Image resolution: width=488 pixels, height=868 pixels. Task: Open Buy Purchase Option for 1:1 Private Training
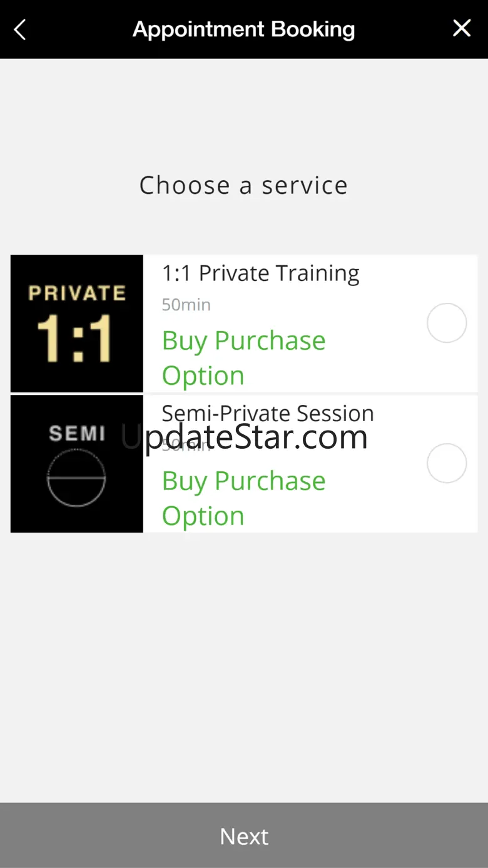pos(244,358)
